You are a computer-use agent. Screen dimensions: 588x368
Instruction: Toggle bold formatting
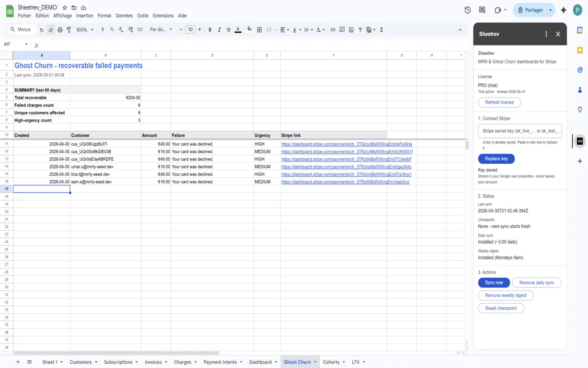click(210, 30)
